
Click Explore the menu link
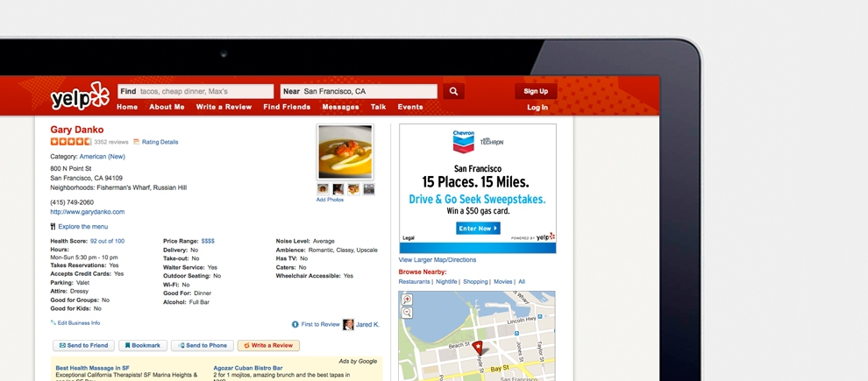tap(83, 227)
